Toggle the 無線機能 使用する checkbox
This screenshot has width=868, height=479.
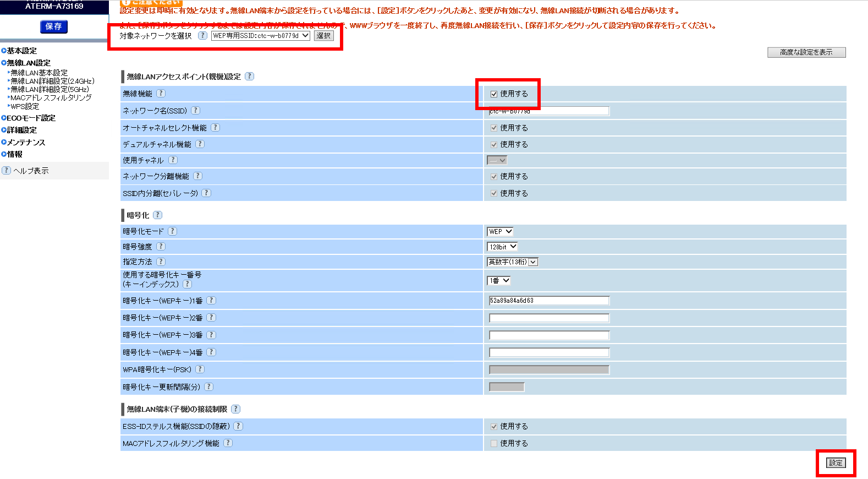click(x=494, y=94)
